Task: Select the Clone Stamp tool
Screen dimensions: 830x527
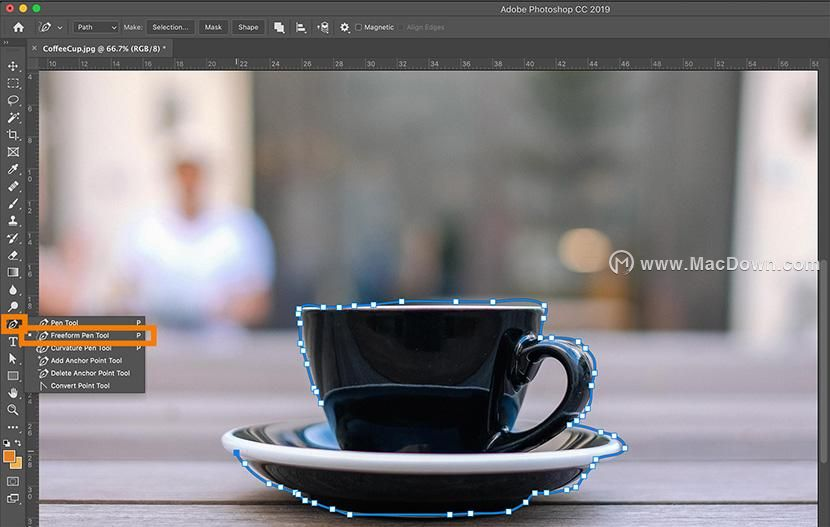Action: pyautogui.click(x=13, y=220)
